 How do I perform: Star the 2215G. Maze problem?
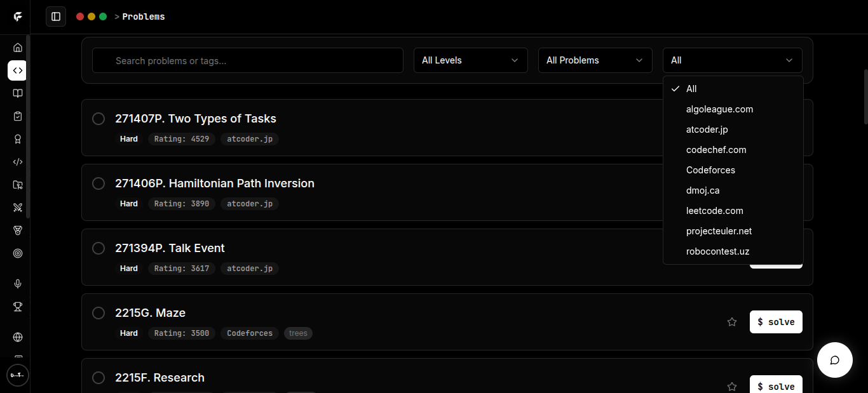tap(732, 322)
